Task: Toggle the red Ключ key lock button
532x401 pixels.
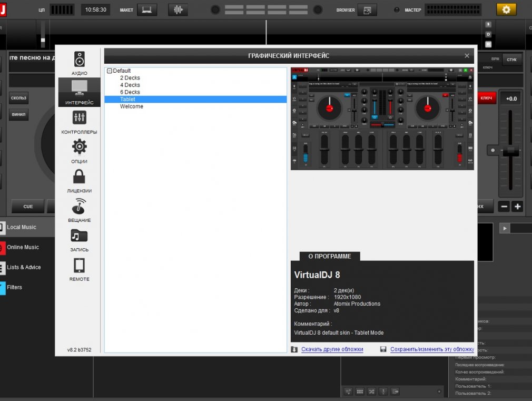Action: point(487,98)
